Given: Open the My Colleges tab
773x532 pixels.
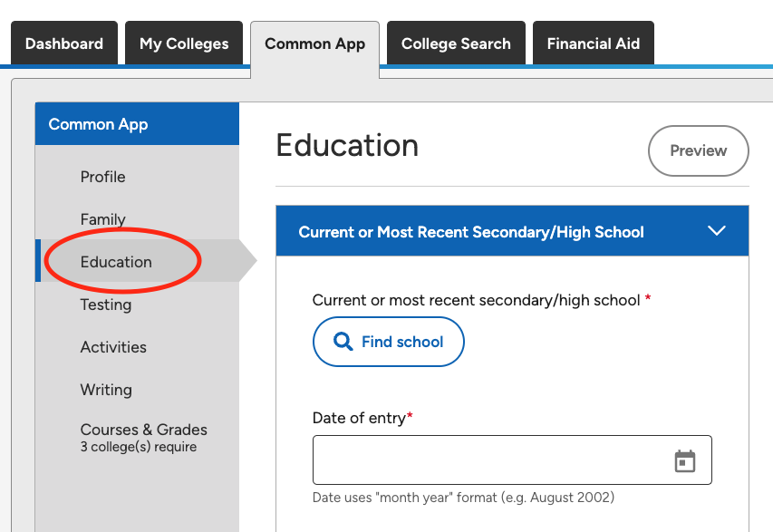Looking at the screenshot, I should [183, 43].
